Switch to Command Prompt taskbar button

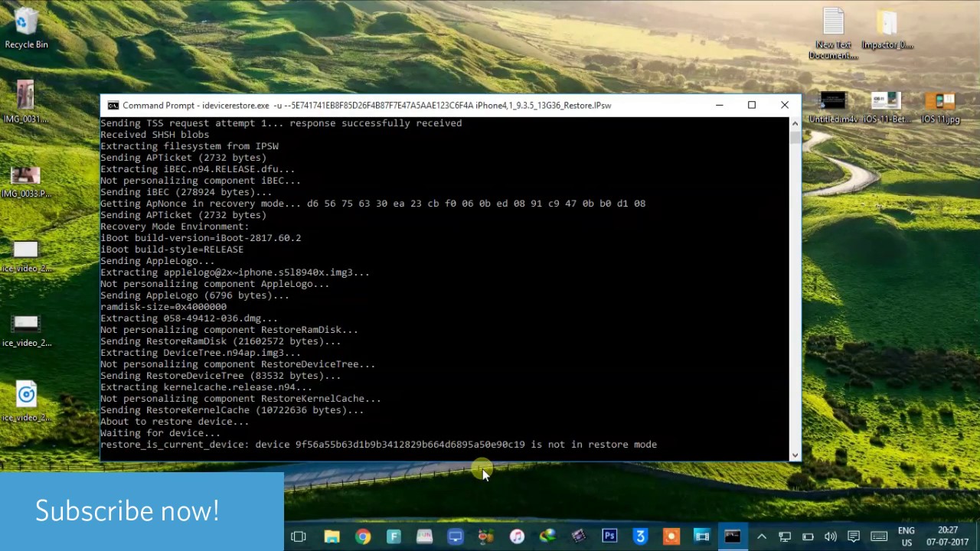733,536
